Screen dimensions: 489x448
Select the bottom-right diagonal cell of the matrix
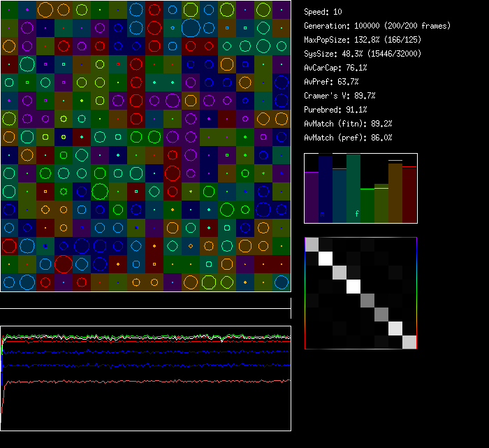(409, 342)
